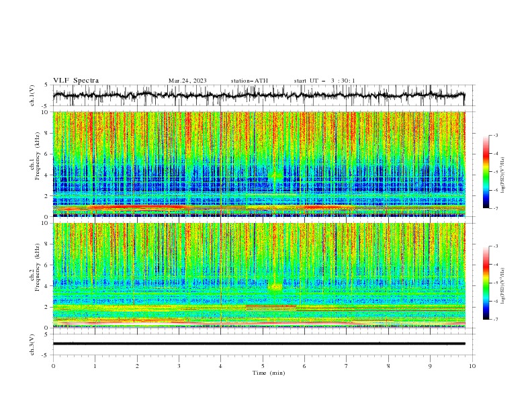Click time axis tick label "7"
532x411 pixels.
[x=347, y=366]
